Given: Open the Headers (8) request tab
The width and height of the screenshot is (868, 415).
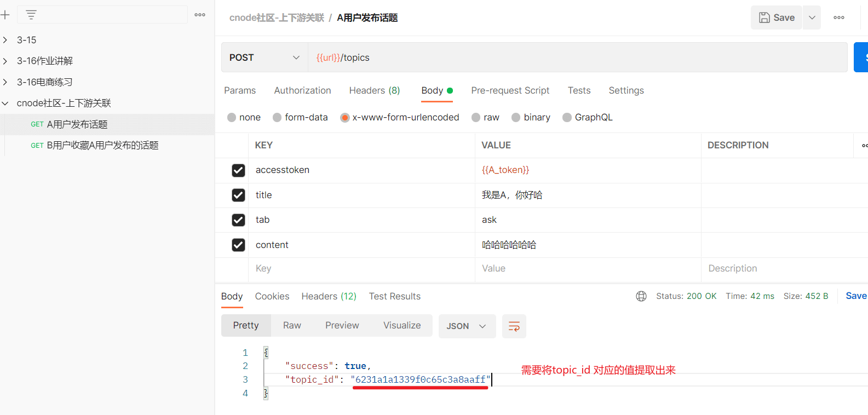Looking at the screenshot, I should click(x=375, y=90).
